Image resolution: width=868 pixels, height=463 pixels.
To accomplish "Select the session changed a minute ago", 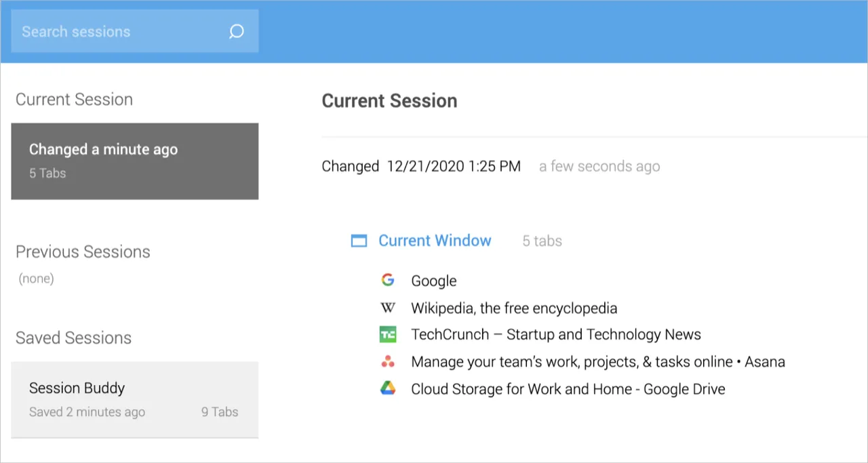I will (x=134, y=161).
